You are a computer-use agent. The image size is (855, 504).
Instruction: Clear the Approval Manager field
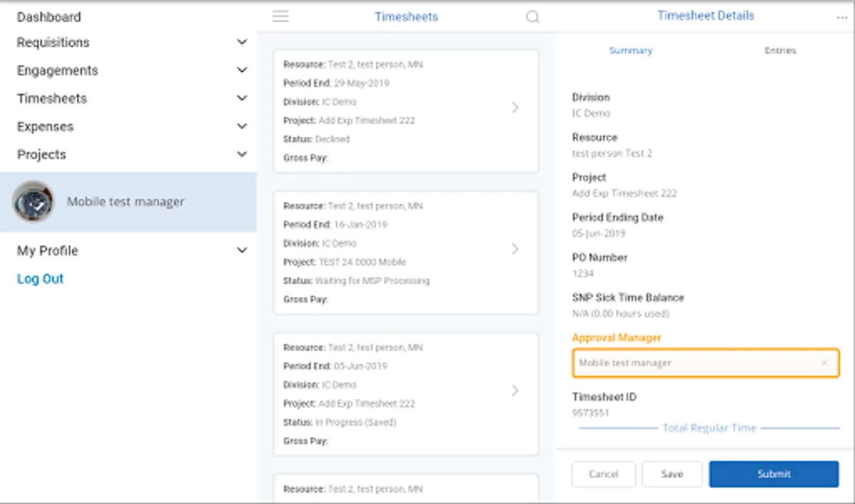(824, 363)
